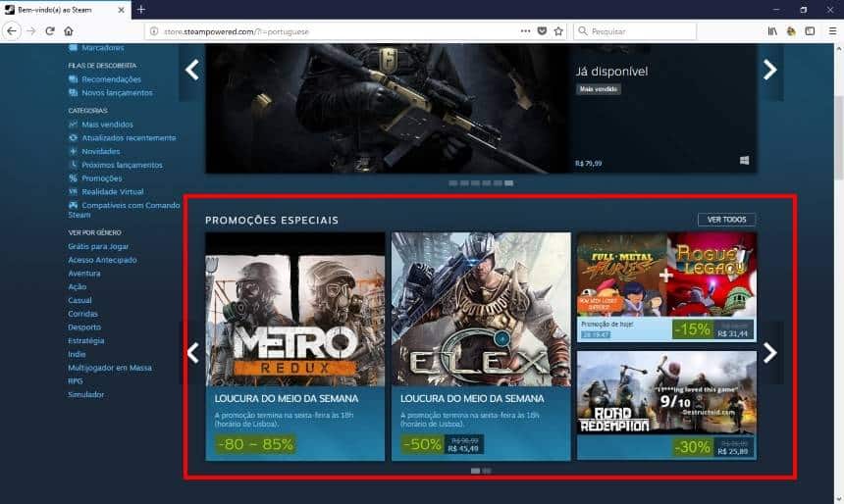Screen dimensions: 844x504
Task: Click the browser Back arrow button
Action: pyautogui.click(x=12, y=31)
